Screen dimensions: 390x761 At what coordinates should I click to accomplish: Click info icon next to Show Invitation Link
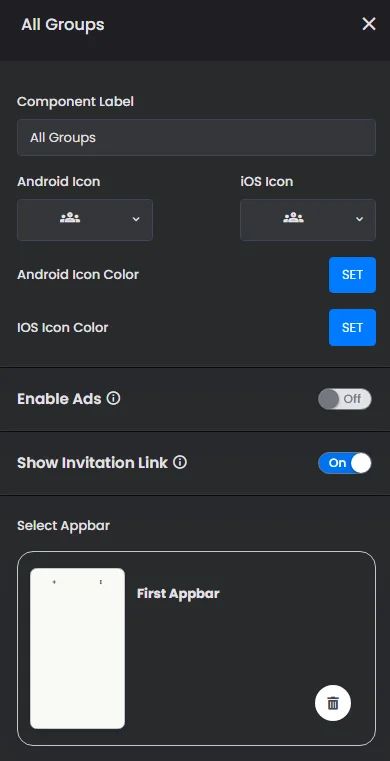pos(180,463)
